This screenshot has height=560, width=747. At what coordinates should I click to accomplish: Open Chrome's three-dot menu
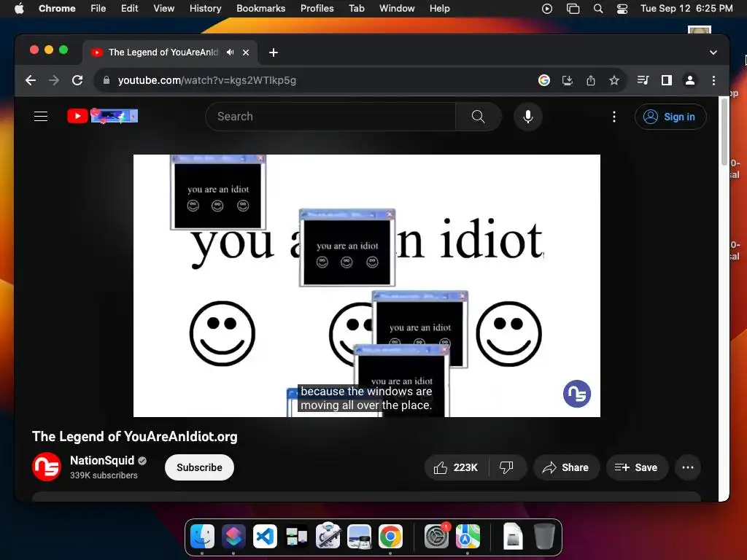point(713,80)
